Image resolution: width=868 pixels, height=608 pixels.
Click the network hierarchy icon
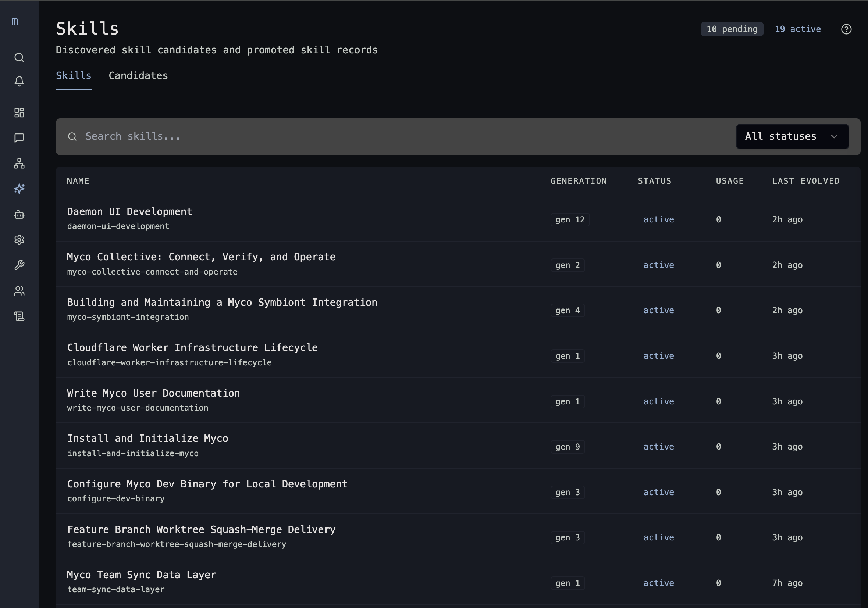point(19,163)
